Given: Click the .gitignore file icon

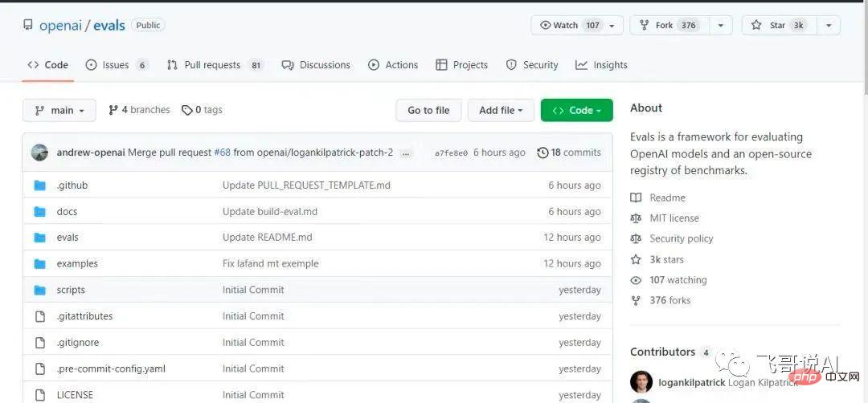Looking at the screenshot, I should 40,343.
